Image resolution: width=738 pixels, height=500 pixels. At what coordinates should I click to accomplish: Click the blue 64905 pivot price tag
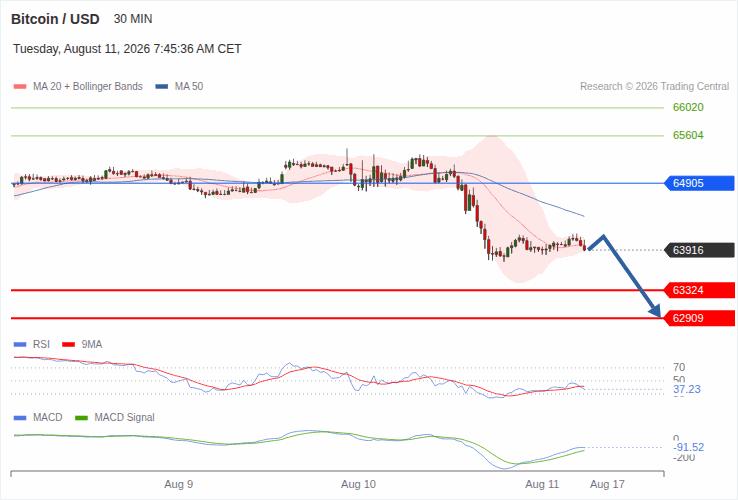699,183
